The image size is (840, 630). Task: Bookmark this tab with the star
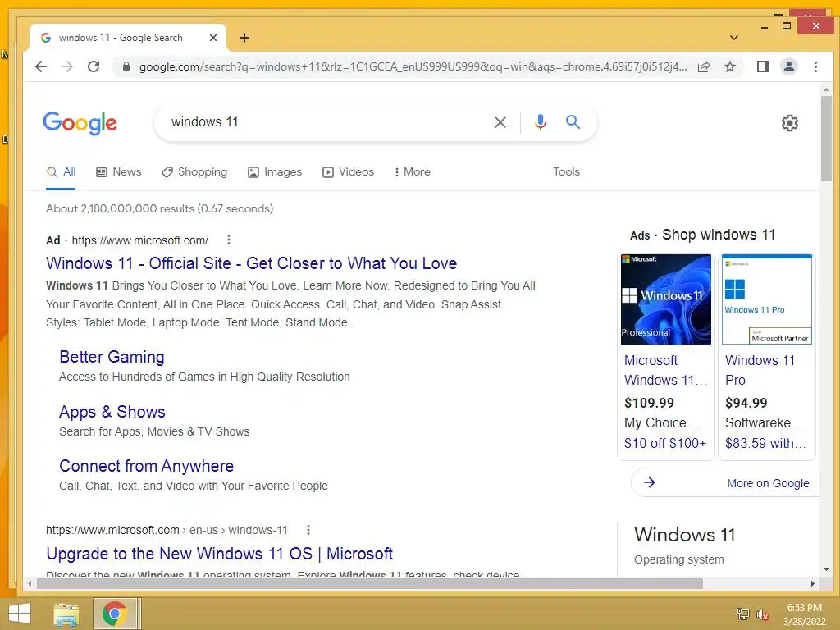tap(729, 66)
